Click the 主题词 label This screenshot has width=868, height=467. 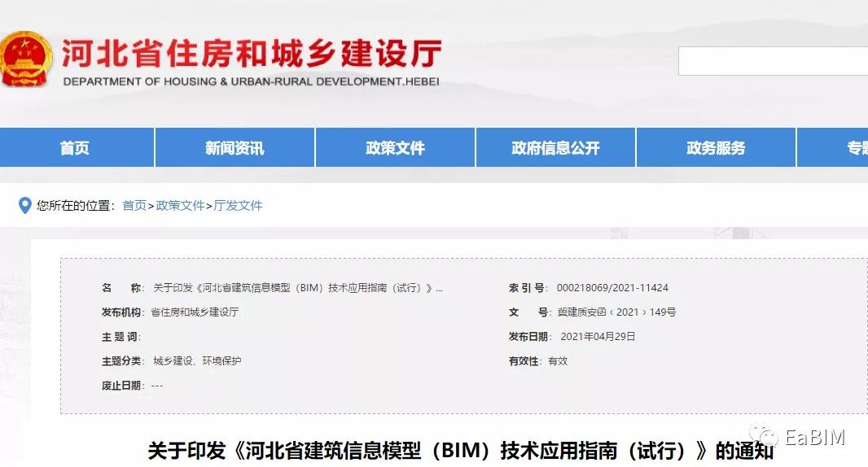tap(121, 336)
